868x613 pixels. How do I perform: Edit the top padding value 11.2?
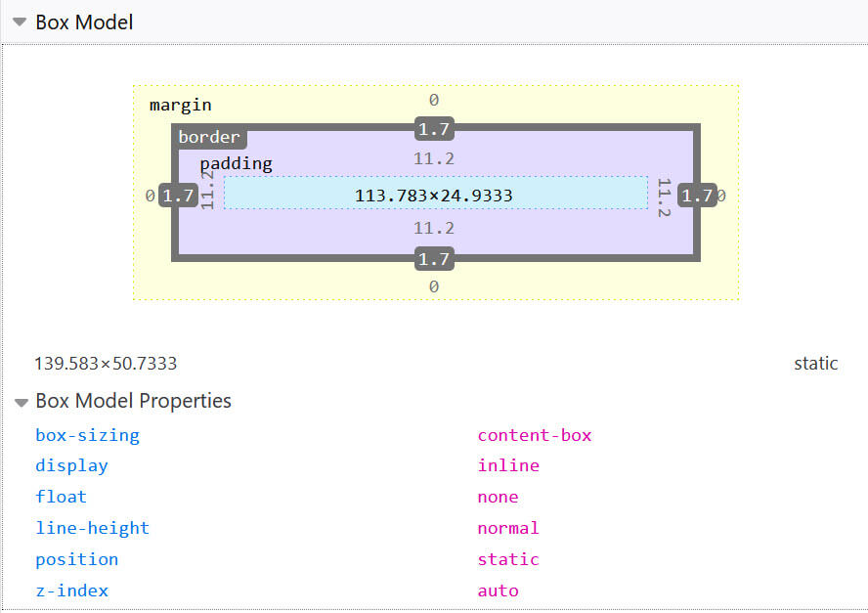[434, 157]
